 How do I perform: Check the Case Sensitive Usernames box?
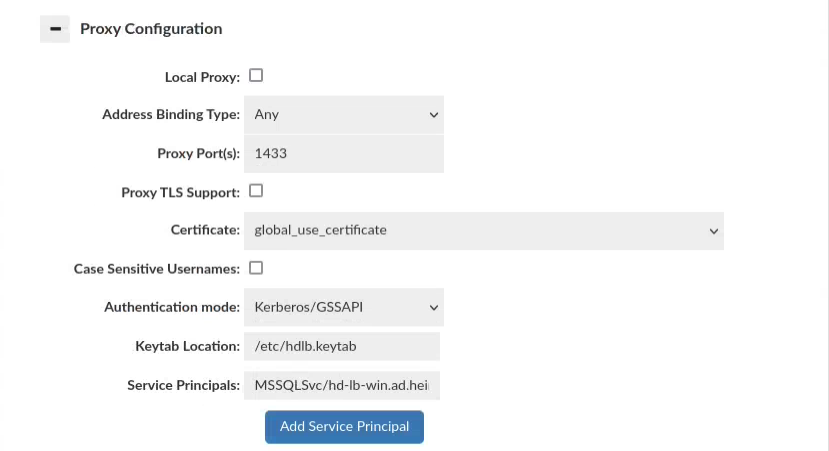[x=256, y=268]
